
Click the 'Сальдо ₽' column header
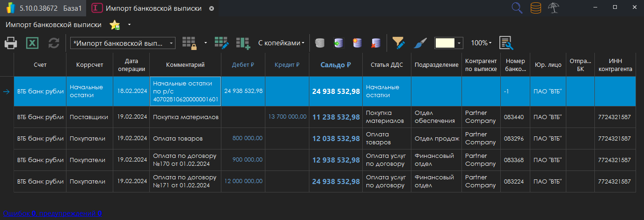336,65
